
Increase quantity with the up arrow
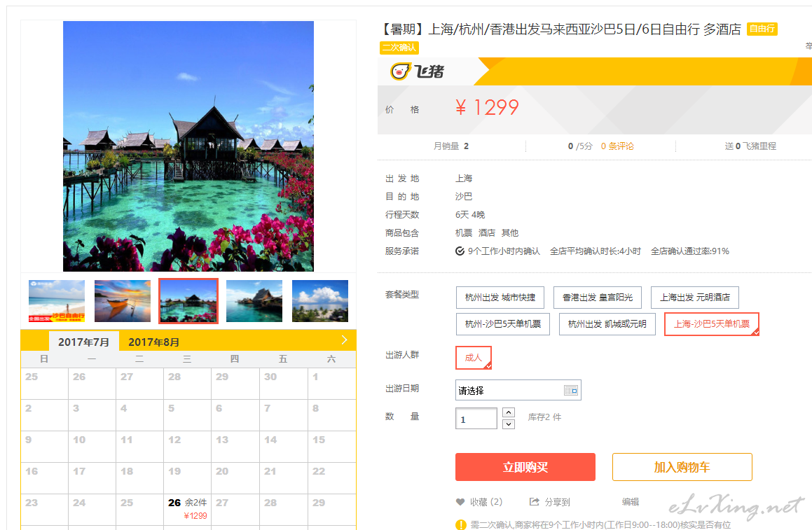[x=509, y=412]
